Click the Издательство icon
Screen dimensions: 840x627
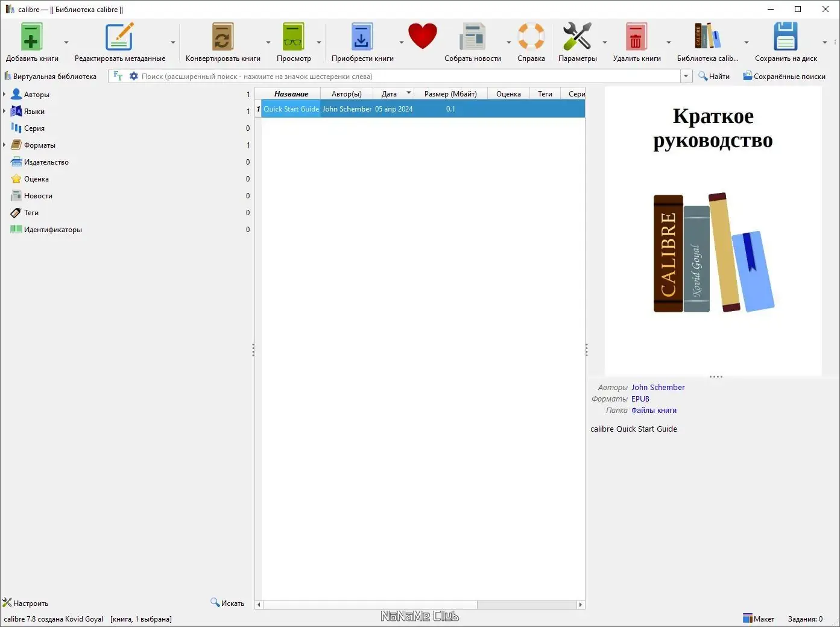16,162
